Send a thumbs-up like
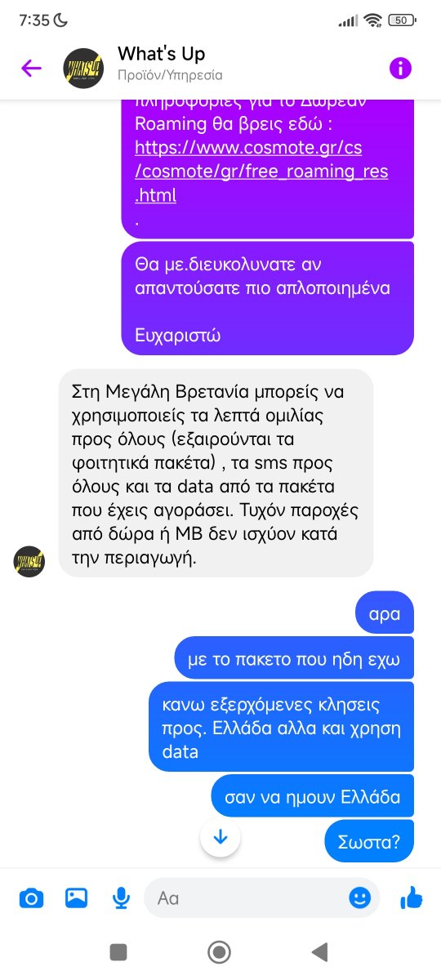 pos(412,898)
